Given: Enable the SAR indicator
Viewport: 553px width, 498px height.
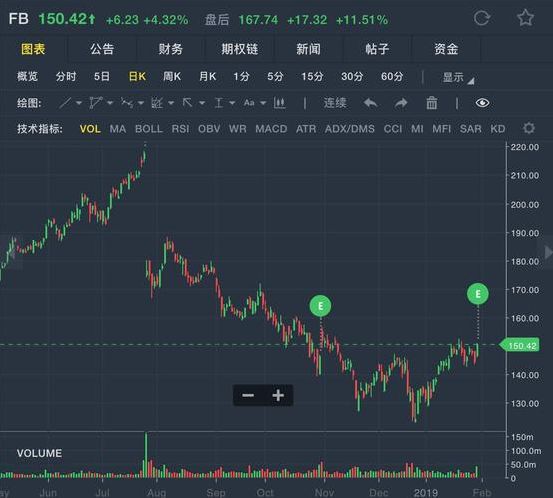Looking at the screenshot, I should pyautogui.click(x=470, y=129).
